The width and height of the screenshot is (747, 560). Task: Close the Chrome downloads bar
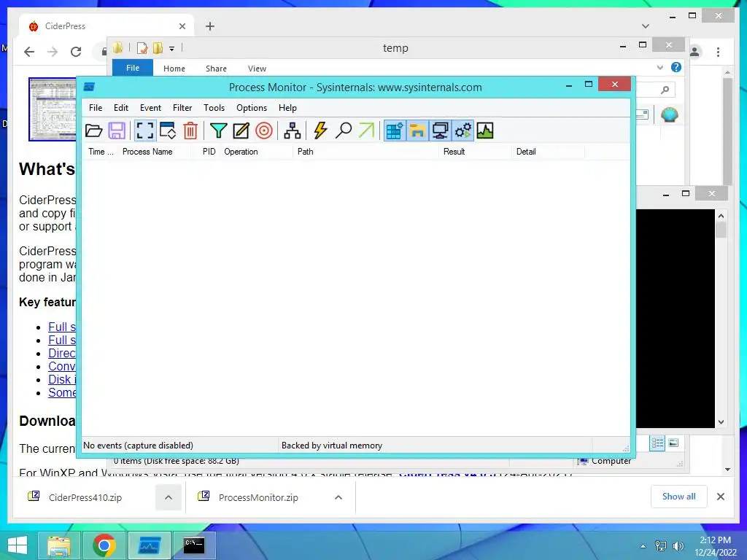click(x=721, y=497)
